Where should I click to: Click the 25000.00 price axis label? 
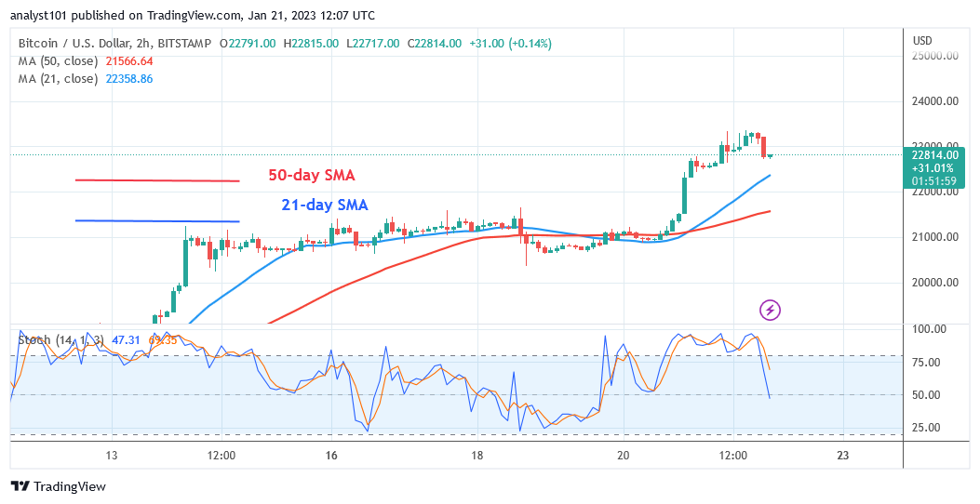(x=935, y=56)
